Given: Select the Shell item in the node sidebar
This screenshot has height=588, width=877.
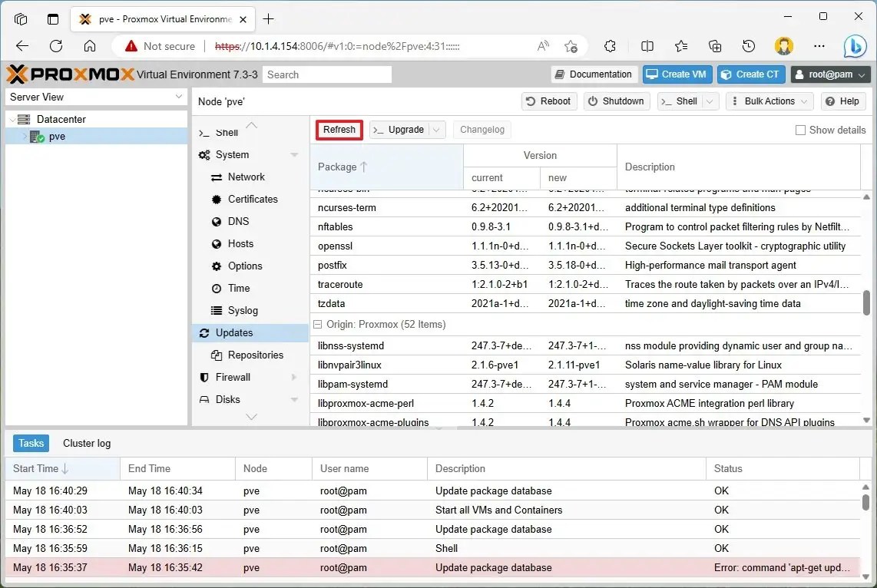Looking at the screenshot, I should click(223, 132).
